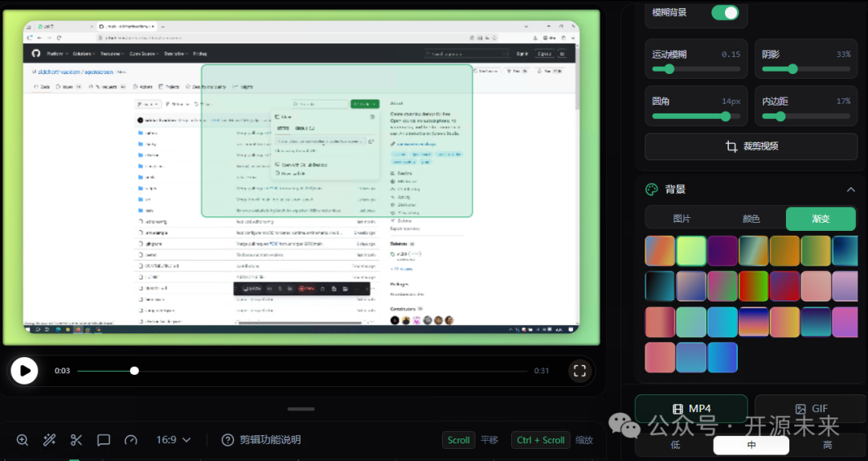Click the green zoom region box in preview
Image resolution: width=868 pixels, height=461 pixels.
(337, 141)
